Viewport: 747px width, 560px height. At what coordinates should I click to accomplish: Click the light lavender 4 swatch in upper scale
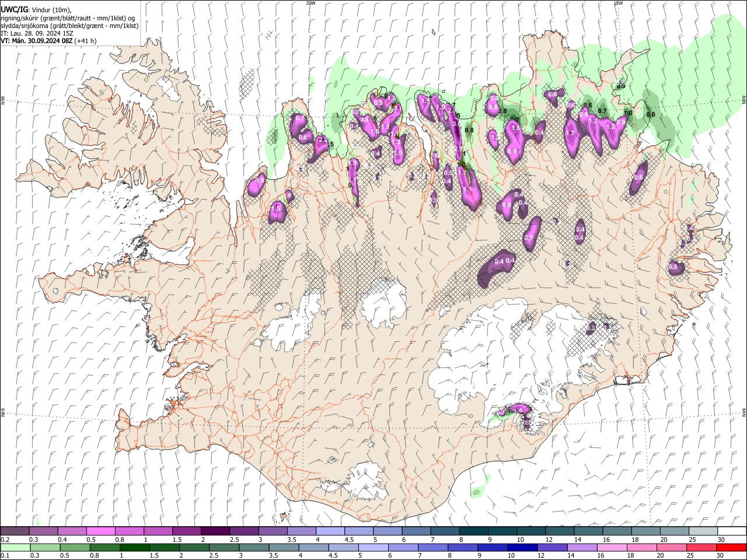click(330, 531)
